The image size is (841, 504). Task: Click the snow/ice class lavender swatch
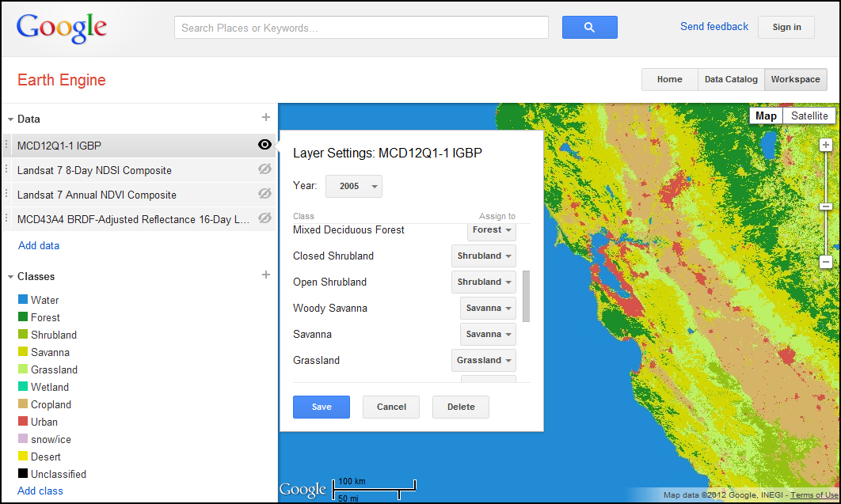pyautogui.click(x=22, y=438)
